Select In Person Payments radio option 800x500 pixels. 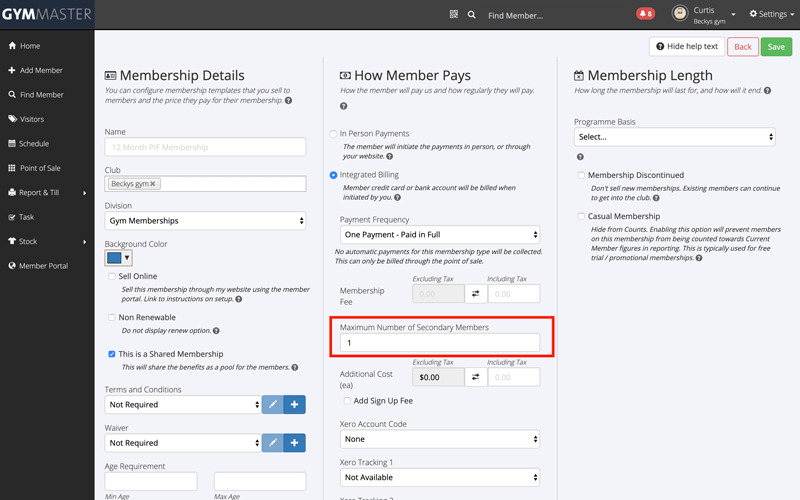[333, 133]
